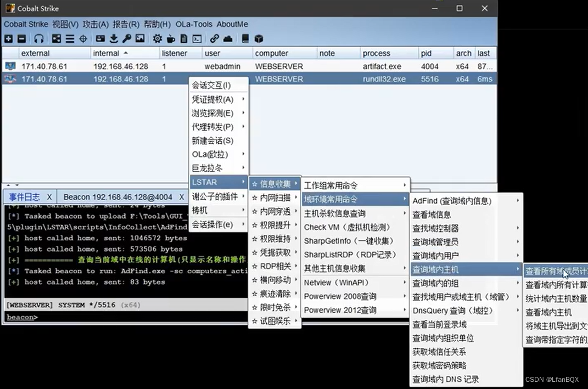Viewport: 588px width, 389px height.
Task: Click the session icon of the rundll32.exe row
Action: [10, 79]
